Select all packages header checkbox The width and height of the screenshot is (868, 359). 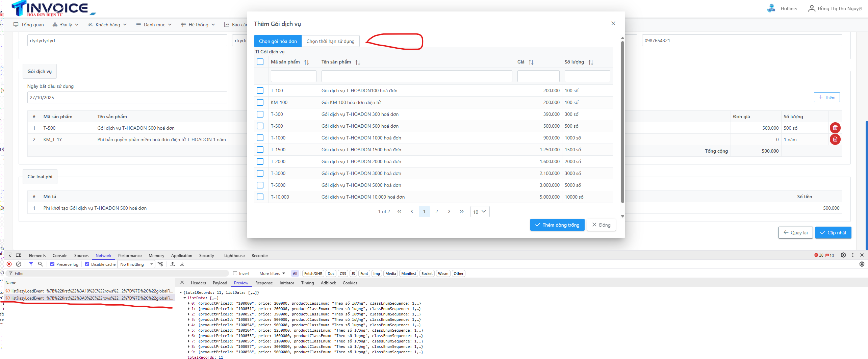260,62
